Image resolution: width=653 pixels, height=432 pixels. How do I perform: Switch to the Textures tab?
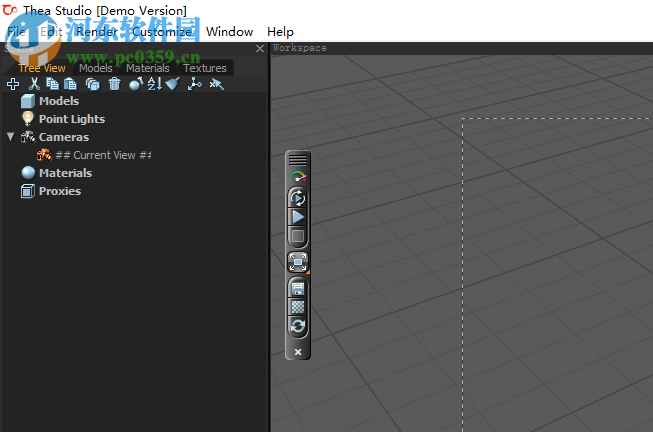pos(205,68)
